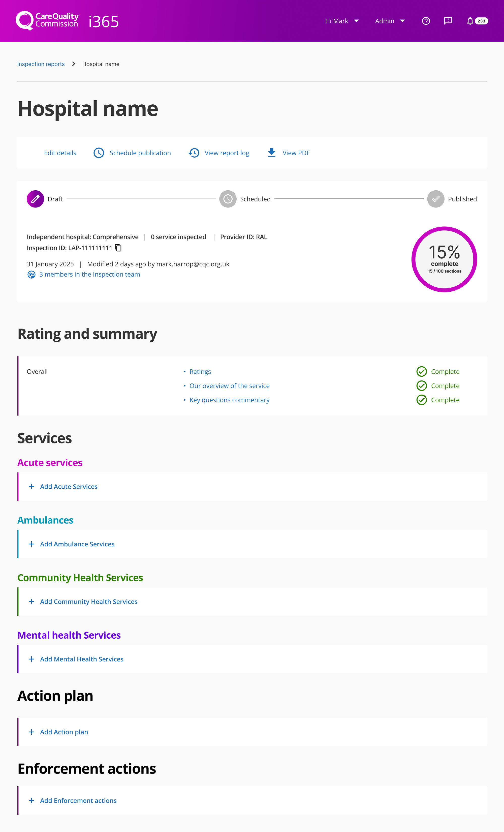Screen dimensions: 504x832
Task: Open Our overview of the service
Action: [x=229, y=385]
